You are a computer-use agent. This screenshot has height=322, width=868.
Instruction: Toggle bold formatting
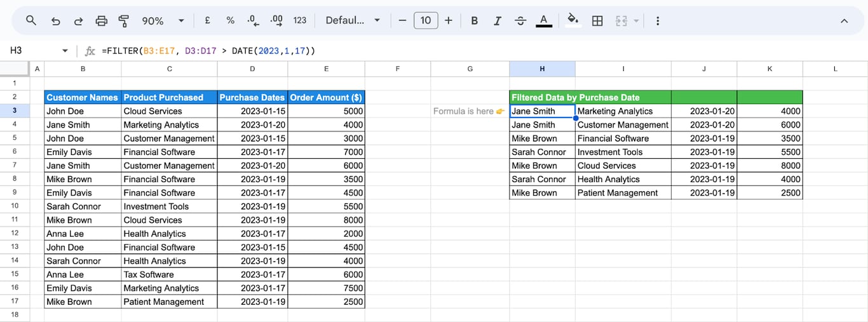point(475,20)
